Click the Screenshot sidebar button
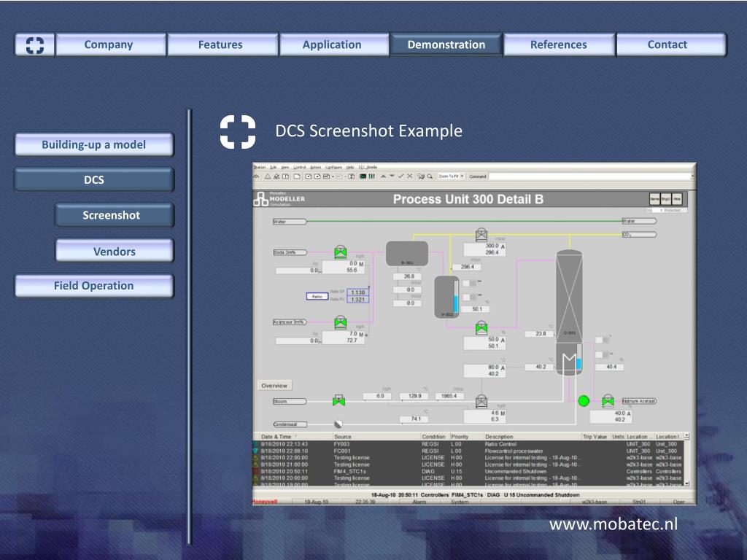This screenshot has width=747, height=560. coord(115,215)
